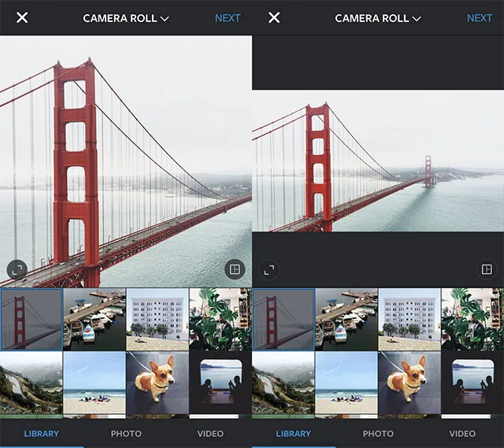Choose the harbor boats thumbnail on left screen
This screenshot has width=504, height=448.
[x=94, y=319]
